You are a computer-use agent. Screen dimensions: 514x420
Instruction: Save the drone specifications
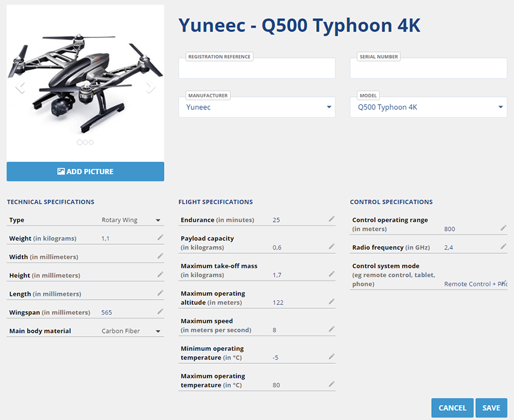492,408
